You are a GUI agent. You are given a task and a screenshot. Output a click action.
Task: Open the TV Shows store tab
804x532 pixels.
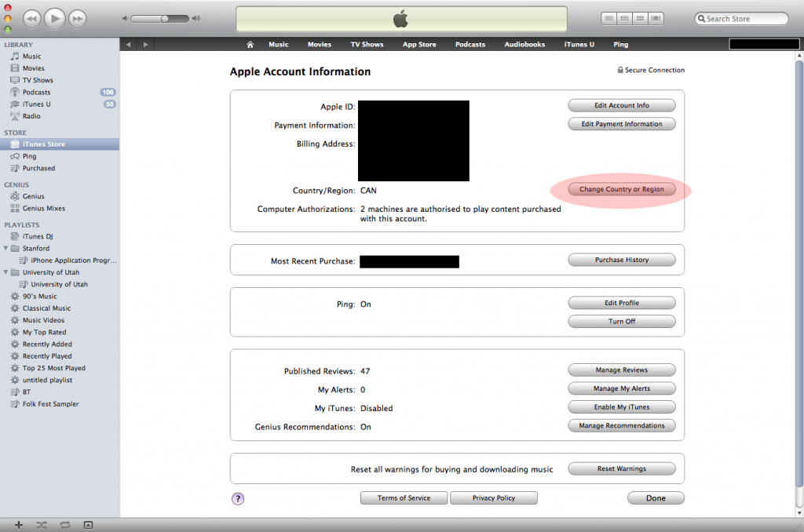click(x=367, y=45)
